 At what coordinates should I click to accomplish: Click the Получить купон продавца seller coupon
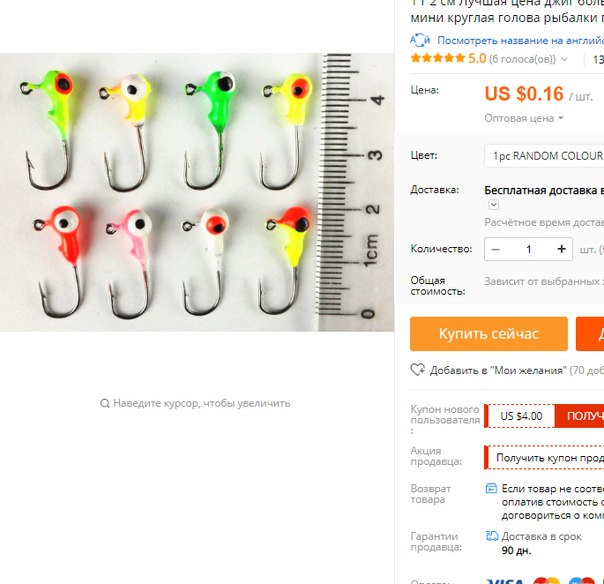(544, 458)
